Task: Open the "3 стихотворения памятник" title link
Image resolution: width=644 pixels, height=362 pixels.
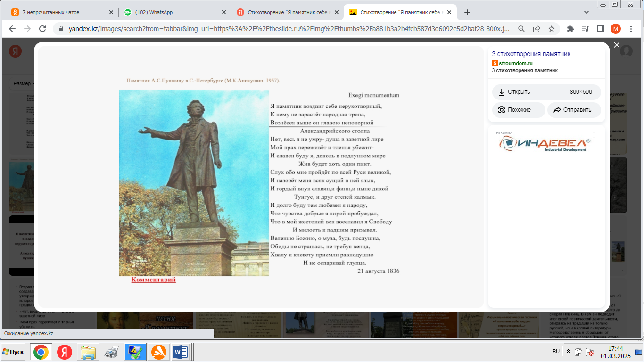Action: click(x=531, y=54)
